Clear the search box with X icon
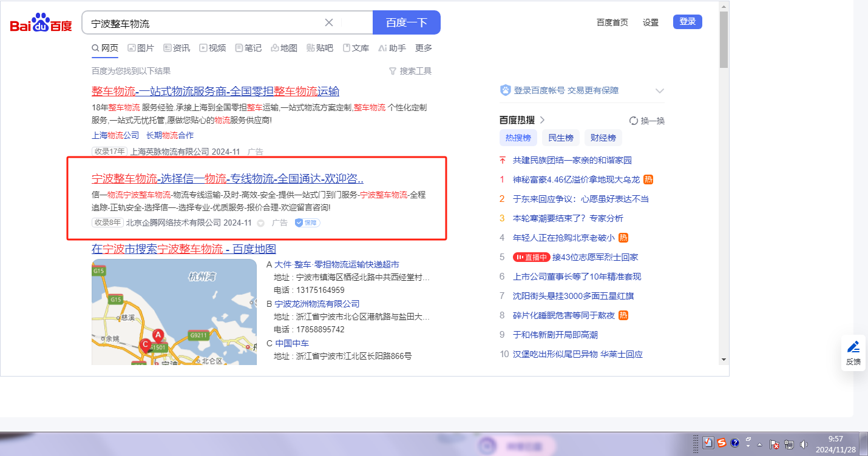This screenshot has width=868, height=456. (x=329, y=23)
